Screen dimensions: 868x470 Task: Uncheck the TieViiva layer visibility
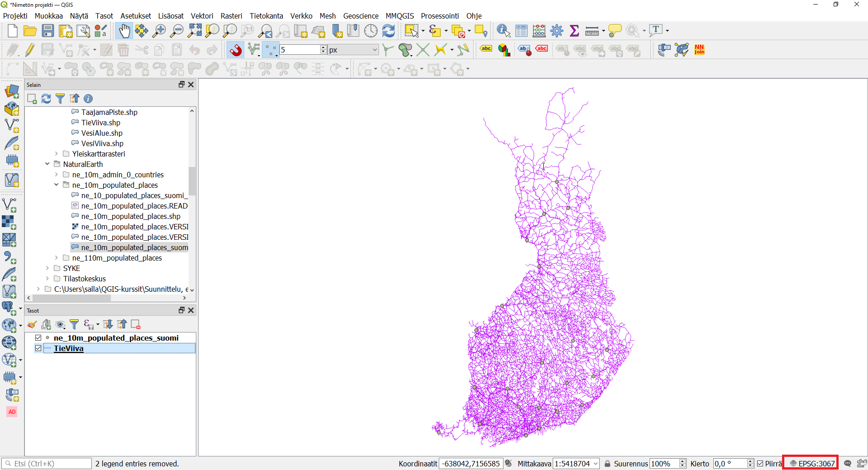(x=38, y=348)
